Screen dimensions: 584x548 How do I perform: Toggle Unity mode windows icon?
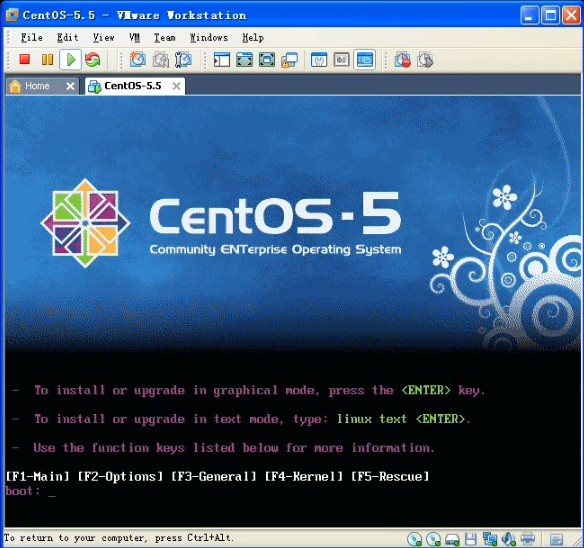(x=290, y=60)
